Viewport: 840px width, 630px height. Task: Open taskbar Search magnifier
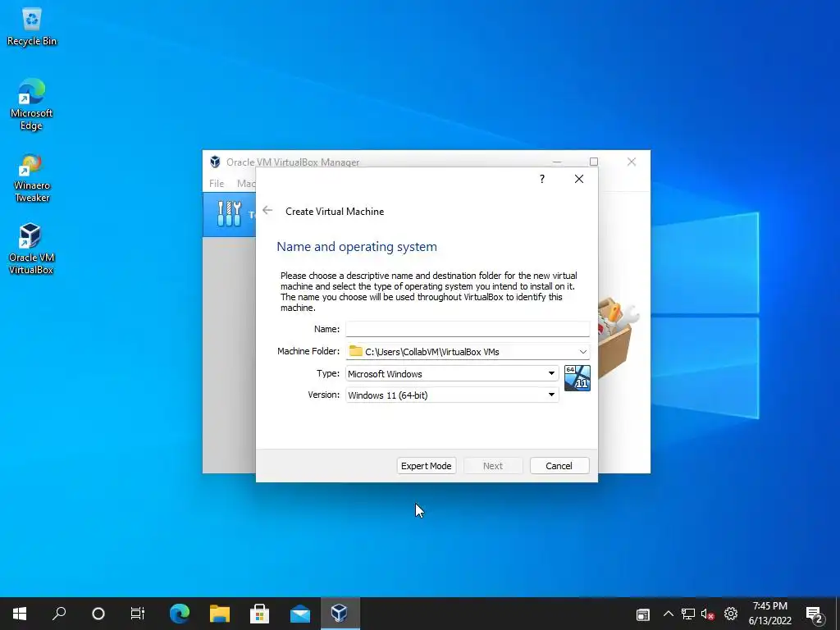[59, 614]
